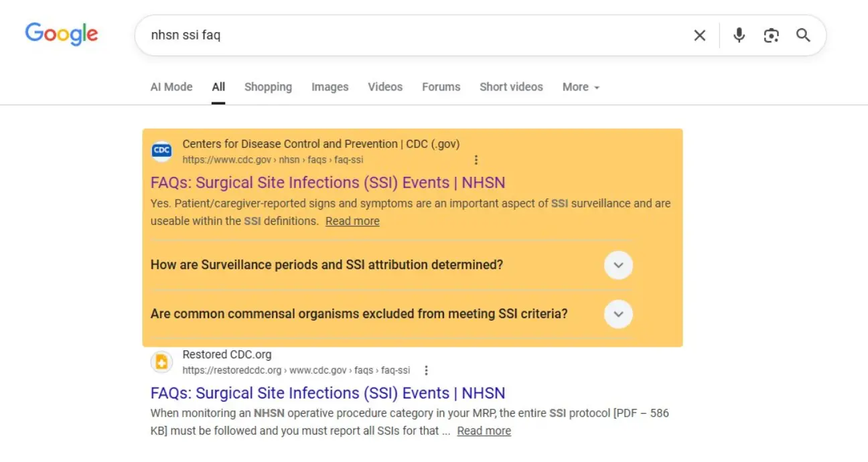868x462 pixels.
Task: Click question text about Surveillance periods
Action: (x=327, y=265)
